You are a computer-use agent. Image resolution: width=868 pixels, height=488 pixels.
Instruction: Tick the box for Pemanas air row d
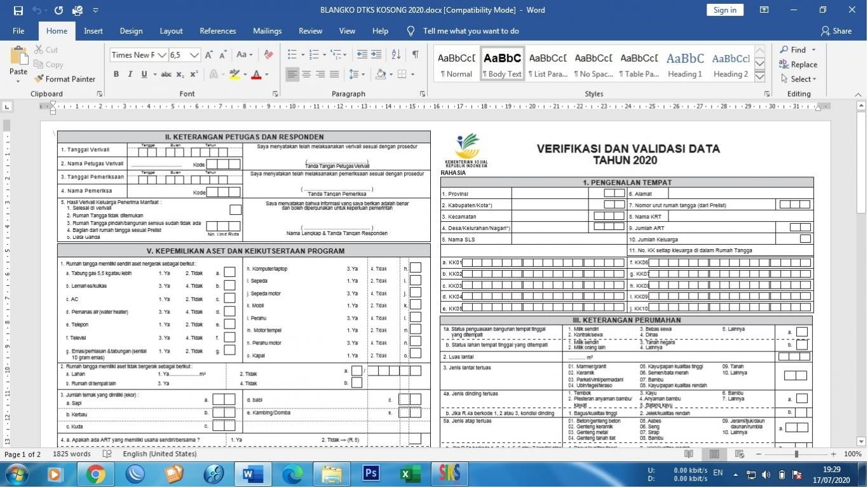[x=229, y=311]
